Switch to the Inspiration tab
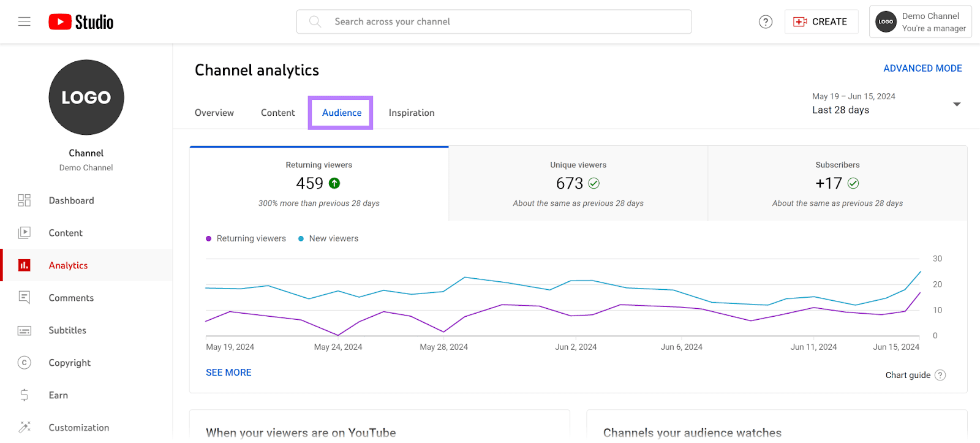Screen dimensions: 980x443 [411, 113]
